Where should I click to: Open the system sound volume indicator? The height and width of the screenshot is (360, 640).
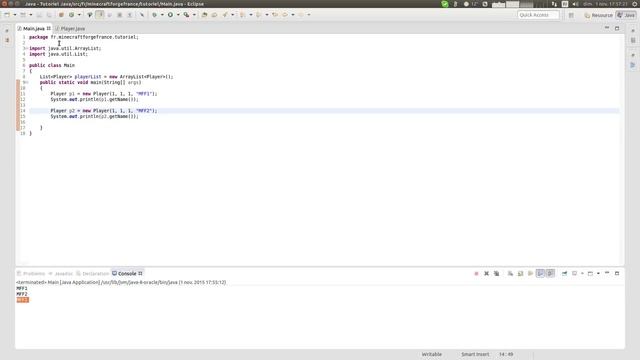[576, 4]
